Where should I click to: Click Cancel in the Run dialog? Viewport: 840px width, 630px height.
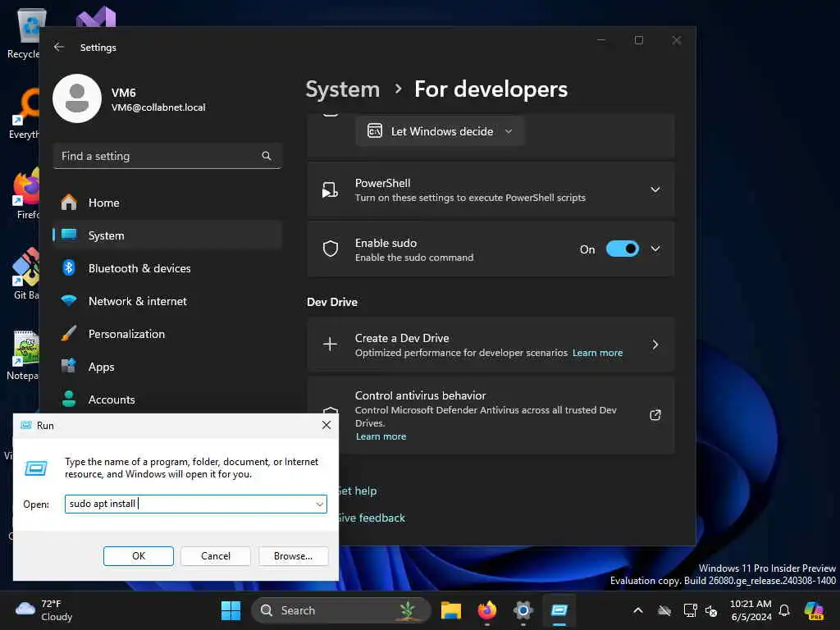(216, 556)
